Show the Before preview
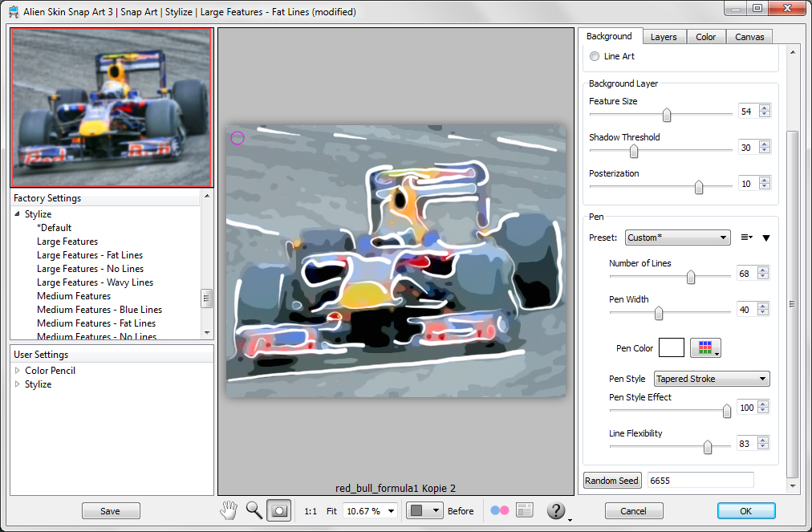 point(461,511)
